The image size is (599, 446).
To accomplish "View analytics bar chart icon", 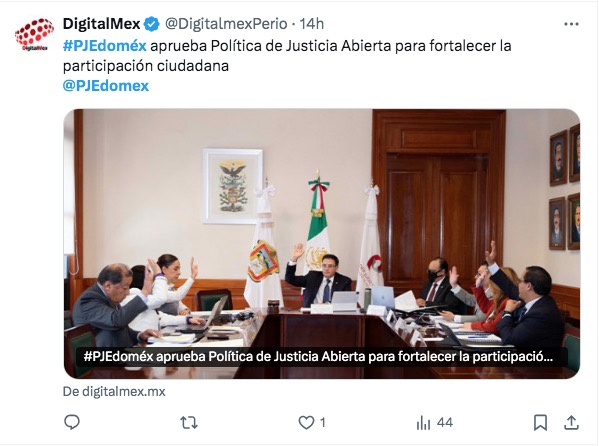I will 423,423.
